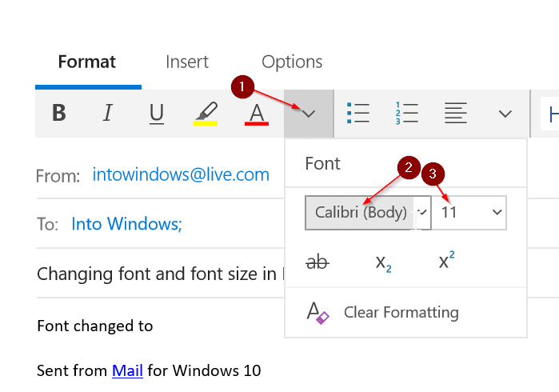Apply yellow highlight with the marker icon
The height and width of the screenshot is (392, 559).
click(x=206, y=113)
